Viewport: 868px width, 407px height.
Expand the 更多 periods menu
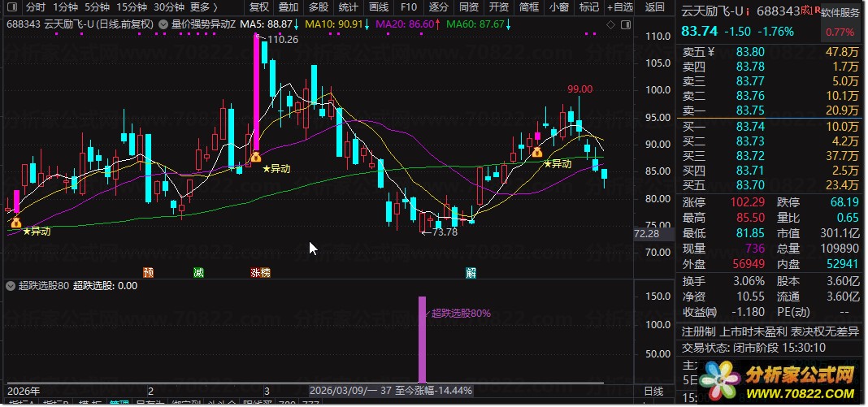tap(204, 7)
